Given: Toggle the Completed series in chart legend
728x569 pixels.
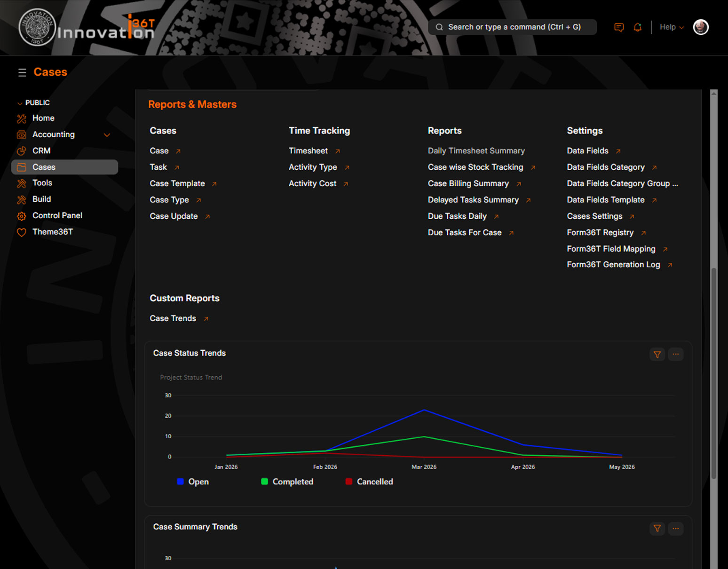Looking at the screenshot, I should (287, 482).
